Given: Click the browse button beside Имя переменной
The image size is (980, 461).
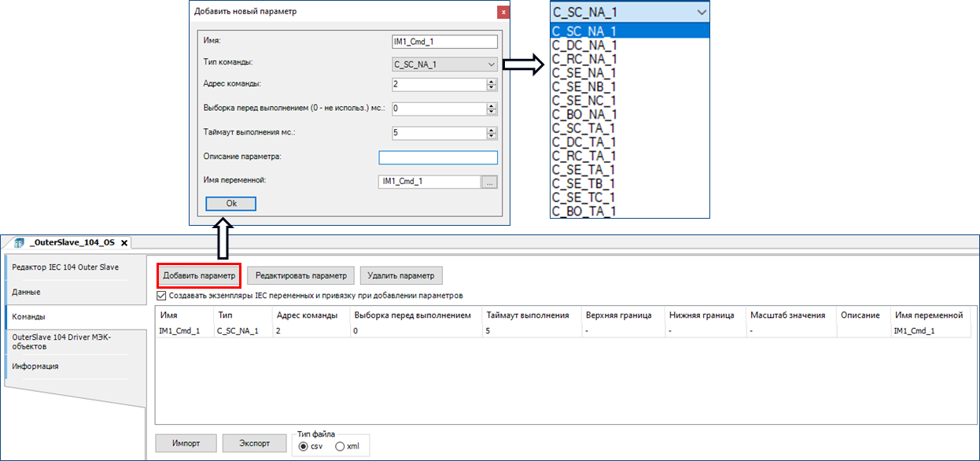Looking at the screenshot, I should (x=489, y=182).
